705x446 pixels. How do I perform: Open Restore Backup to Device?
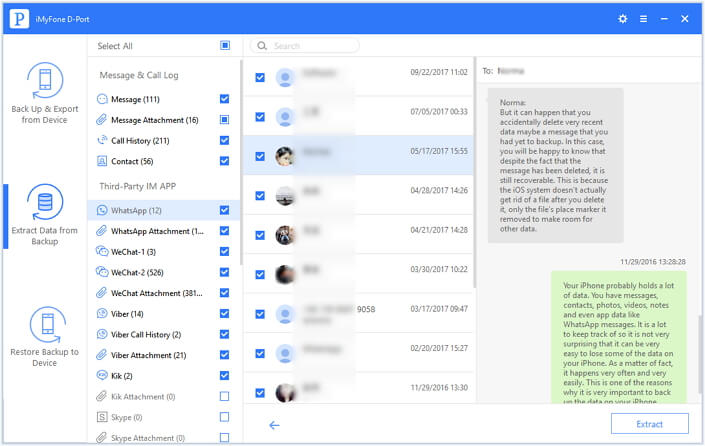[45, 337]
